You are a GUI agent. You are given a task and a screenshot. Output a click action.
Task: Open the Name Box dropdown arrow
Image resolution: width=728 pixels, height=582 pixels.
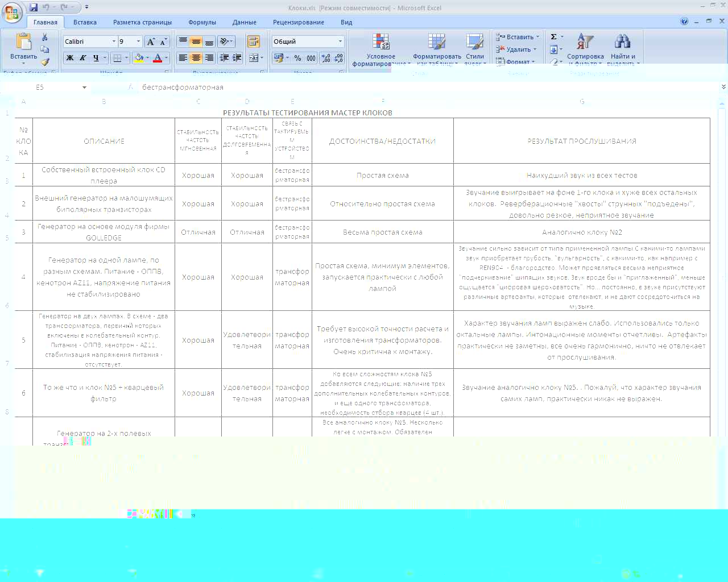[84, 88]
